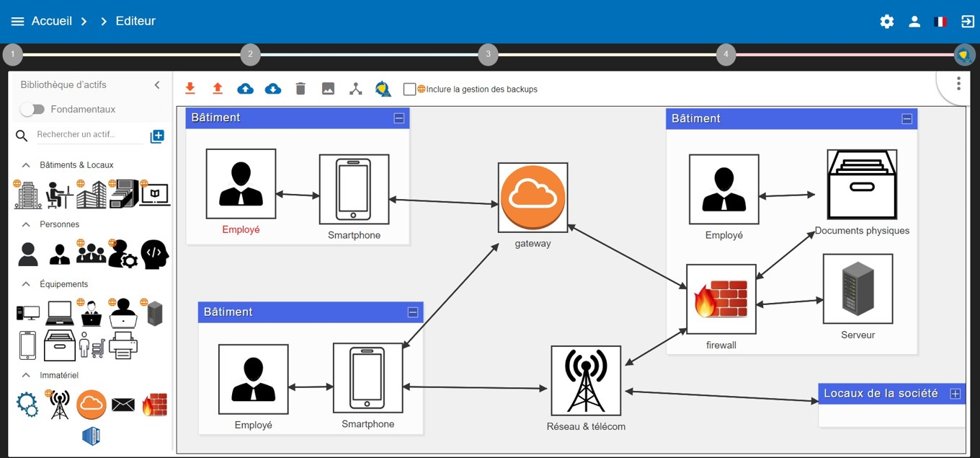Select the desktop computer asset in library

(28, 313)
